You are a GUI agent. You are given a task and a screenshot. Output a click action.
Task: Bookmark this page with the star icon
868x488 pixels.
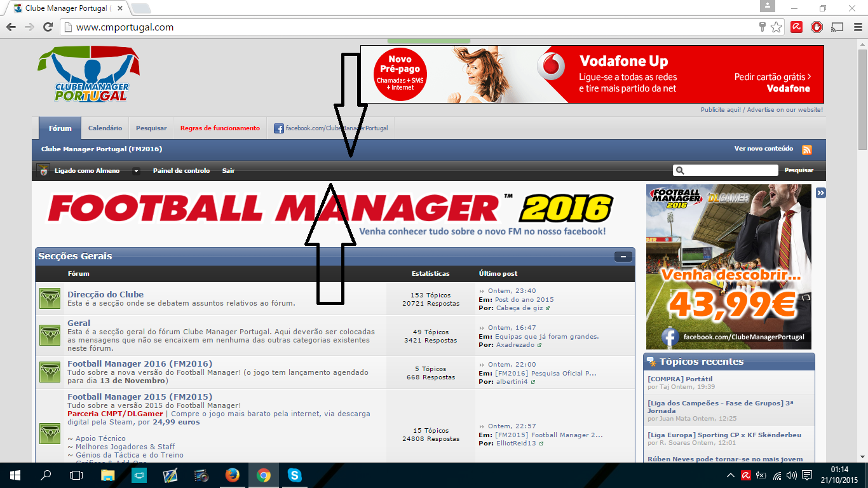tap(776, 27)
